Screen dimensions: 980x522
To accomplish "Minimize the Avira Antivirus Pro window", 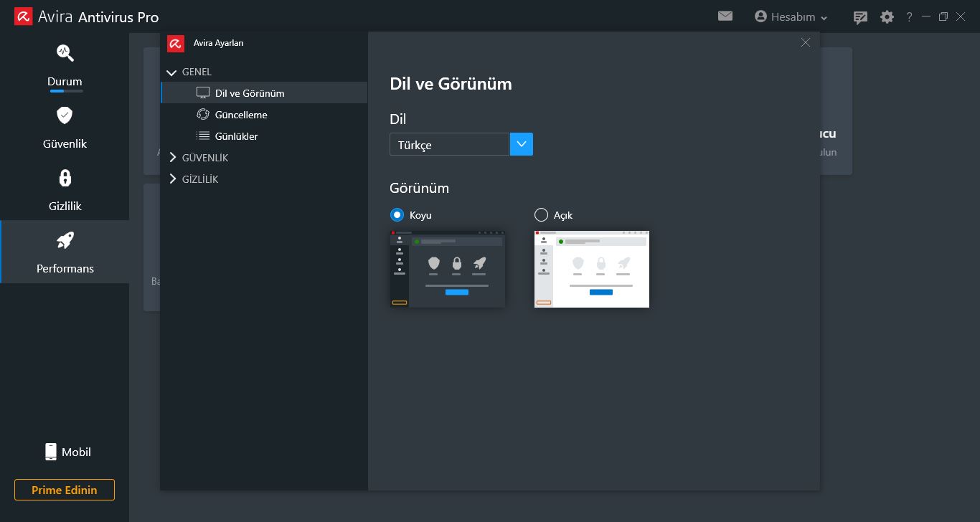I will click(926, 16).
